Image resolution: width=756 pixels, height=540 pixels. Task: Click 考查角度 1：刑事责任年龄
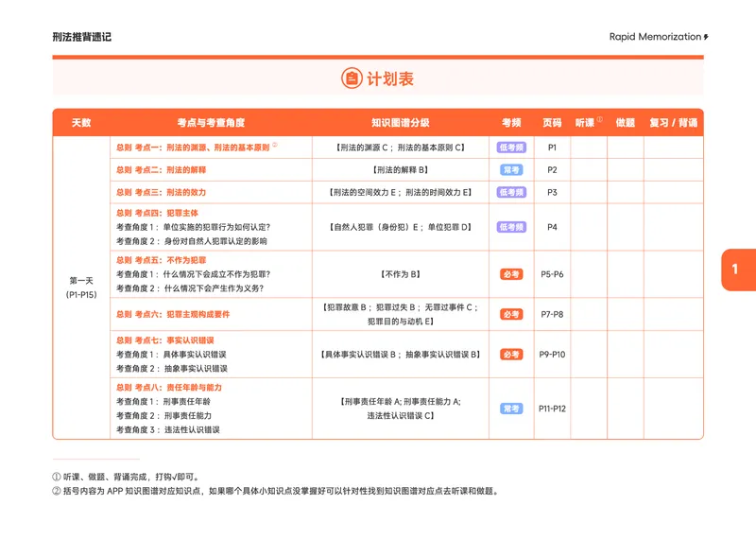pos(163,402)
